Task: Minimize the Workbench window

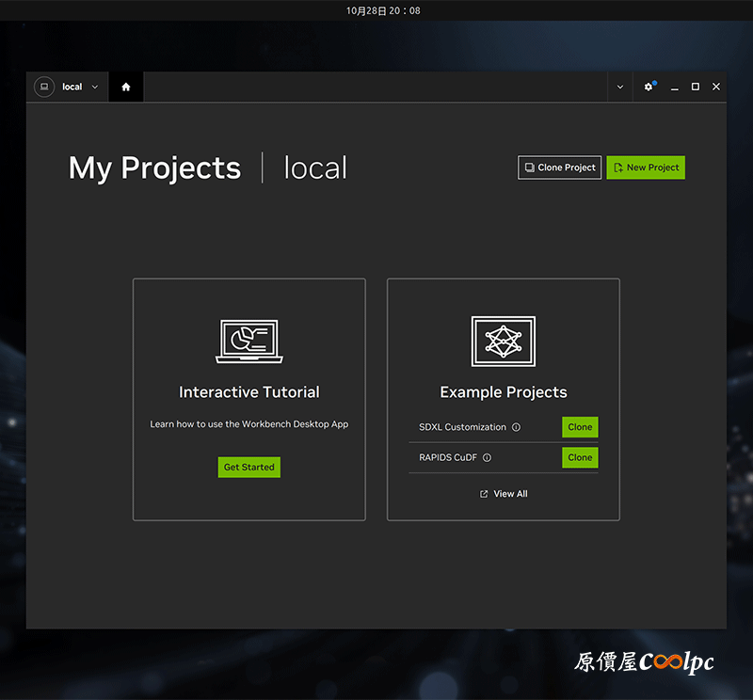Action: (675, 87)
